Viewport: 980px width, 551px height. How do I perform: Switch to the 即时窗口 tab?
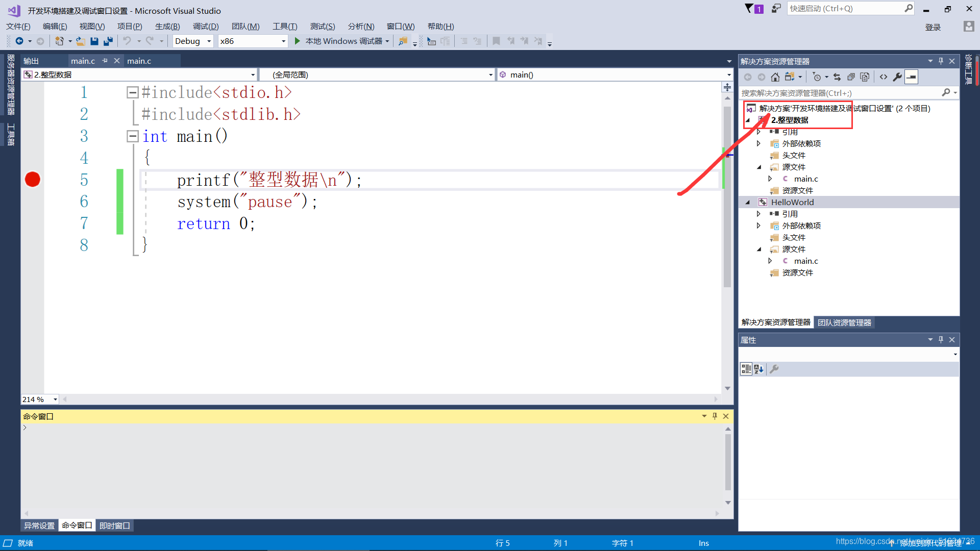click(115, 525)
